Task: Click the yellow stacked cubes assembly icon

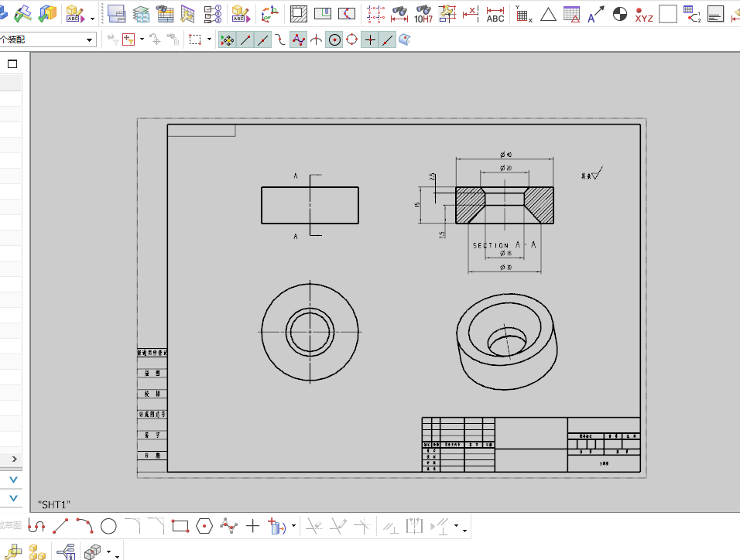Action: click(37, 552)
